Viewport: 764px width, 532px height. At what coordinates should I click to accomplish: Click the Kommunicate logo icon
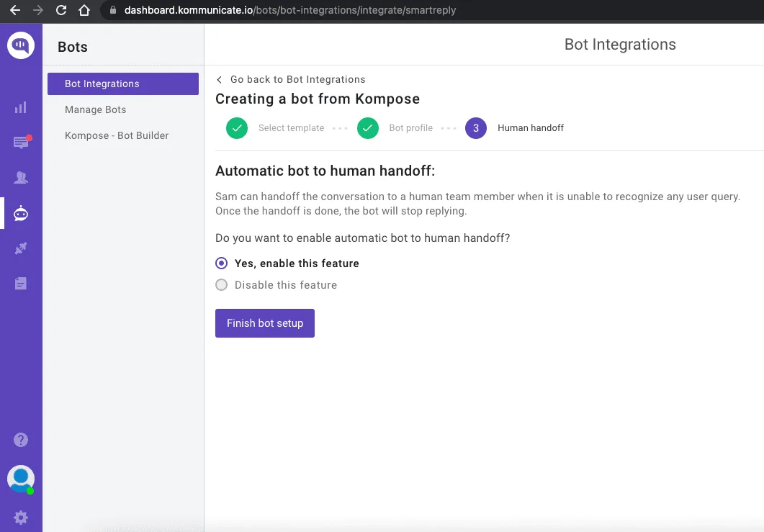pyautogui.click(x=20, y=45)
